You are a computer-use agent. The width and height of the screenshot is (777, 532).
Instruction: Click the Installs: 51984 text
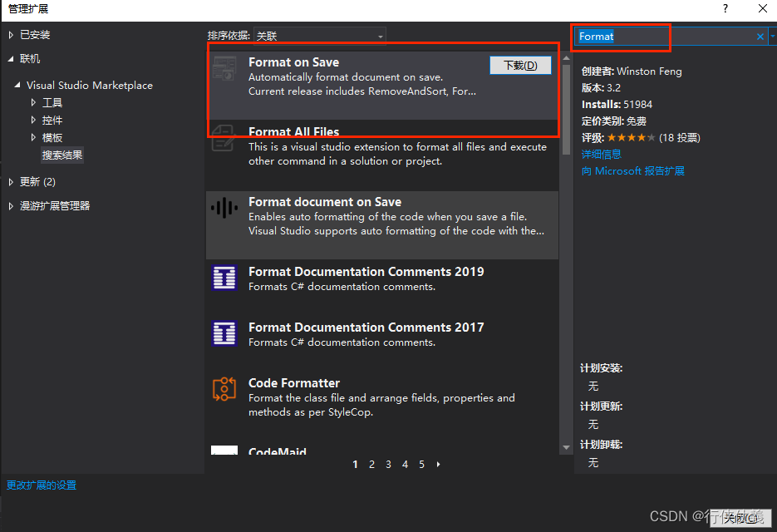[617, 105]
